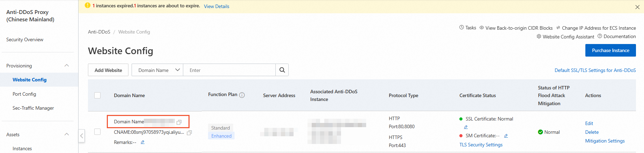Image resolution: width=644 pixels, height=153 pixels.
Task: Click the Website Config breadcrumb
Action: (134, 32)
